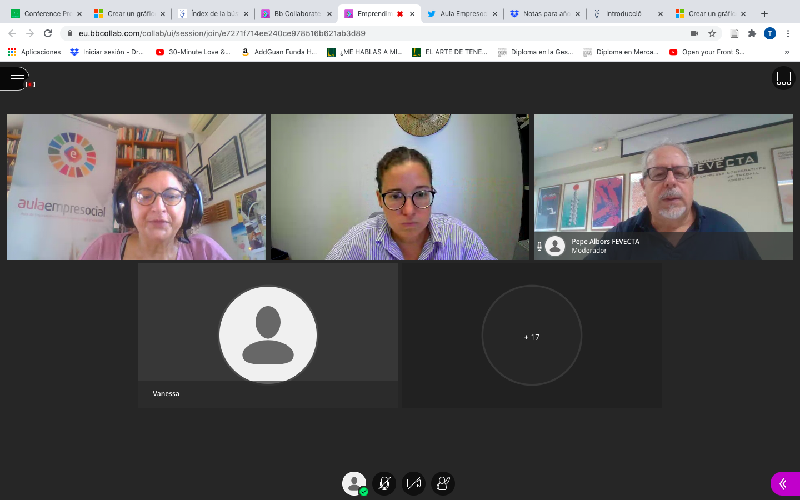Bookmark this page with the star icon
800x500 pixels.
click(712, 33)
